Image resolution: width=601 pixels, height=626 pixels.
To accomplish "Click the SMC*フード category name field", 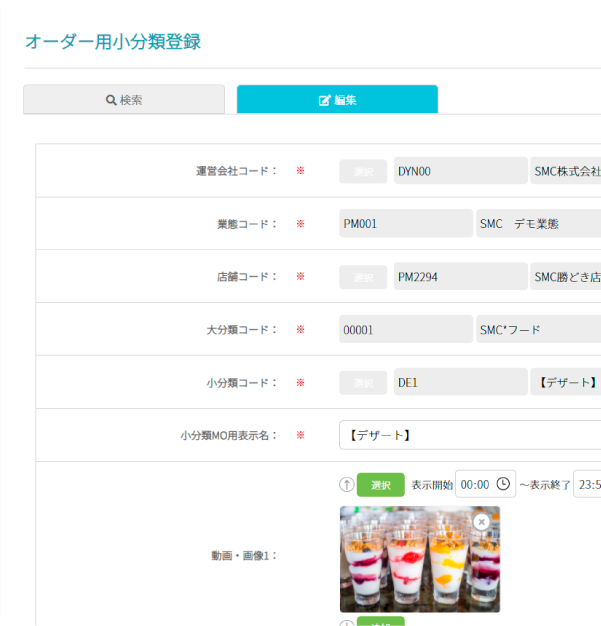I will [537, 329].
